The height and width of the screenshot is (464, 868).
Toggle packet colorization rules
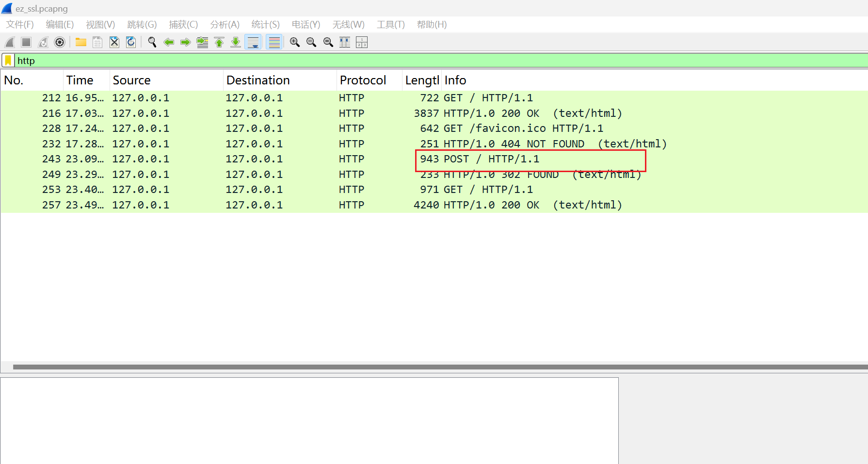coord(274,43)
